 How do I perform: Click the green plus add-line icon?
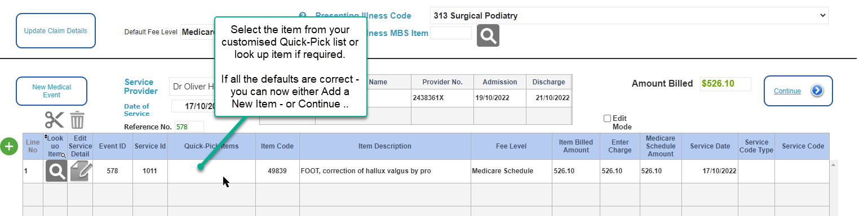pyautogui.click(x=9, y=146)
